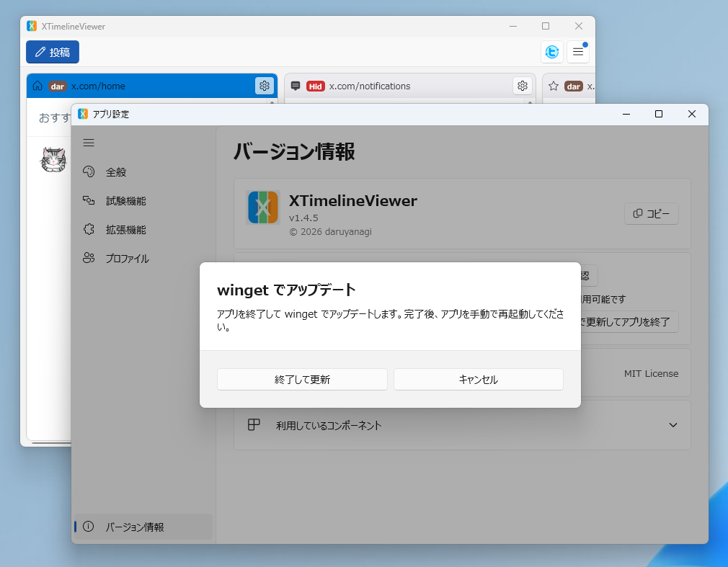The width and height of the screenshot is (728, 567).
Task: Click the 更新してアプリを終了 button
Action: click(x=629, y=321)
